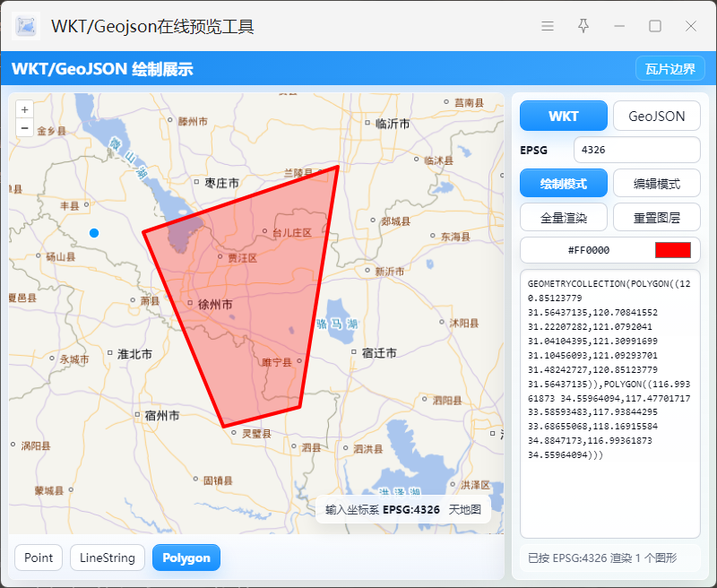The width and height of the screenshot is (717, 588).
Task: Click the blue point marker on the map
Action: coord(94,233)
